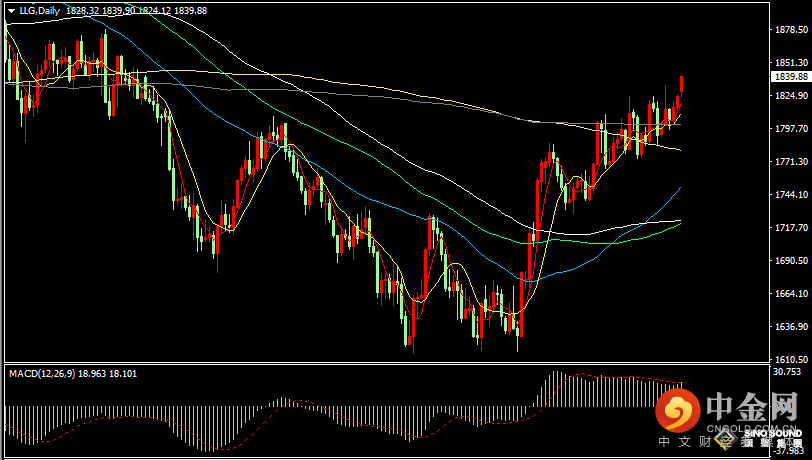The width and height of the screenshot is (812, 460).
Task: Select the latest red candlestick at far right
Action: coord(682,86)
